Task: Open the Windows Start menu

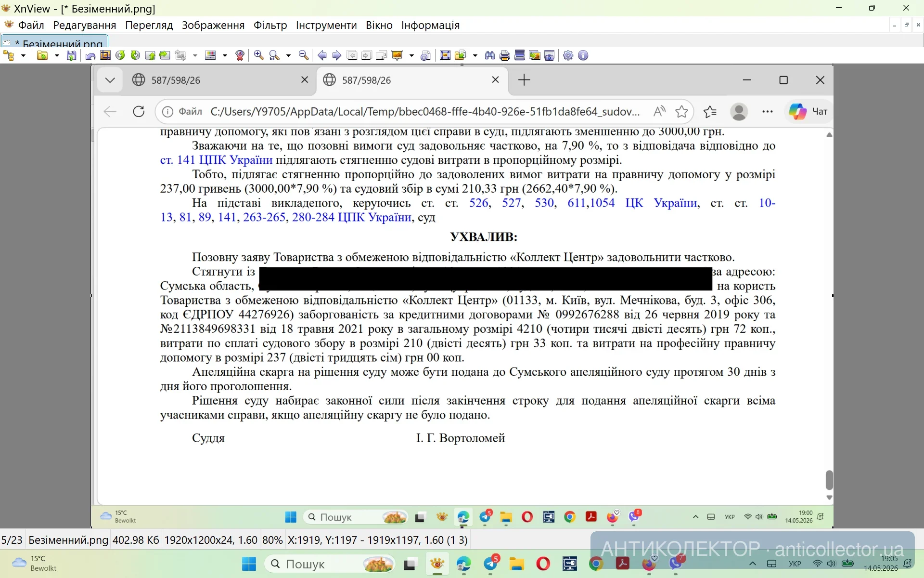Action: pyautogui.click(x=249, y=564)
